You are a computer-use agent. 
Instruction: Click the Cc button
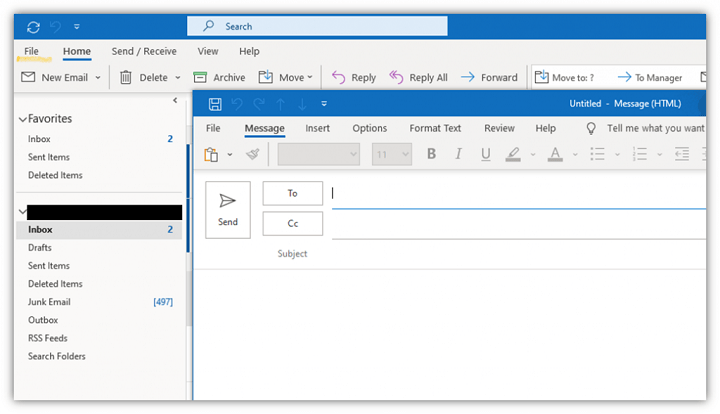(293, 224)
